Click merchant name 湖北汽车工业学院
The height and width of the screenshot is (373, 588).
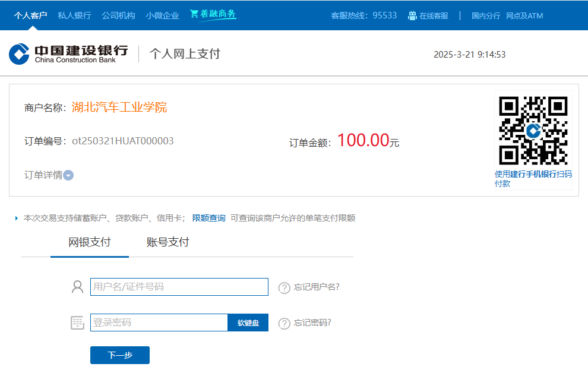click(x=119, y=108)
